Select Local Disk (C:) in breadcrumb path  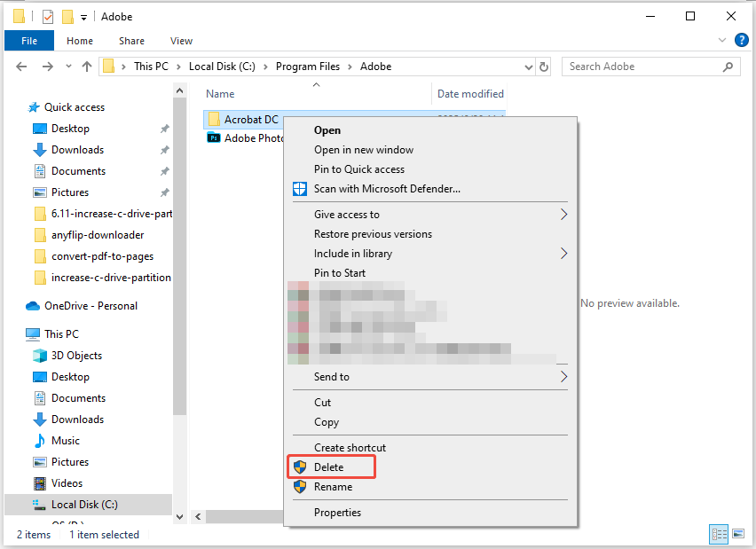pos(222,67)
